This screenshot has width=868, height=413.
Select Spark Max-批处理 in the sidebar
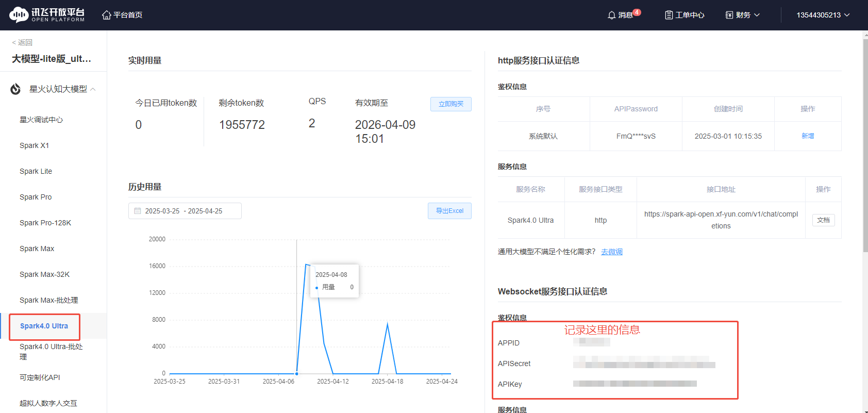49,300
